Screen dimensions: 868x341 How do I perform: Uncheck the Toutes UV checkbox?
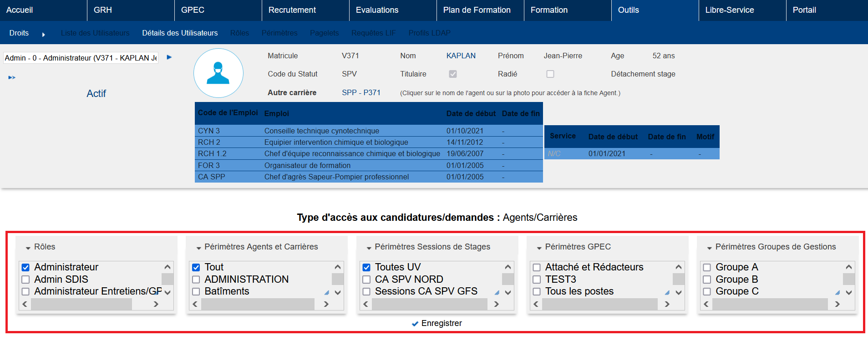click(366, 267)
